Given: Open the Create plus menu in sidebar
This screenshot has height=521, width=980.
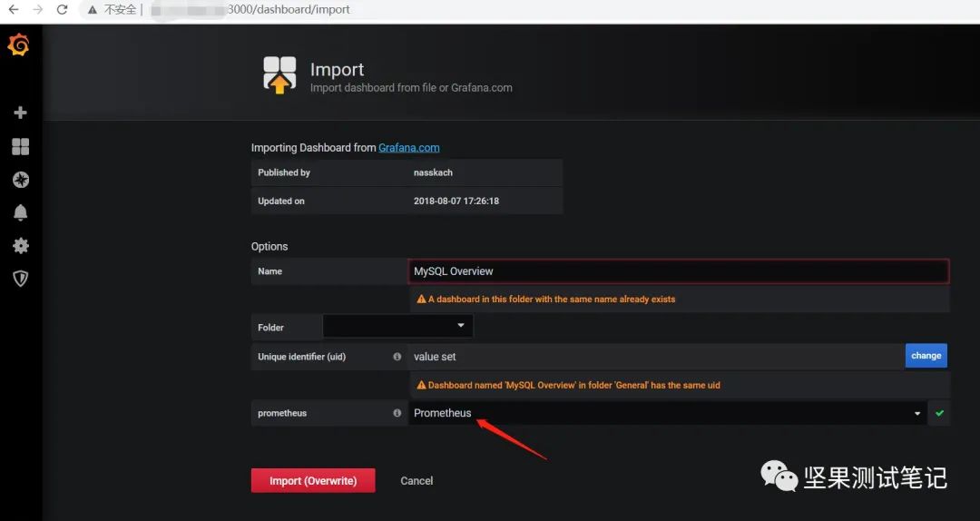Looking at the screenshot, I should click(x=21, y=113).
